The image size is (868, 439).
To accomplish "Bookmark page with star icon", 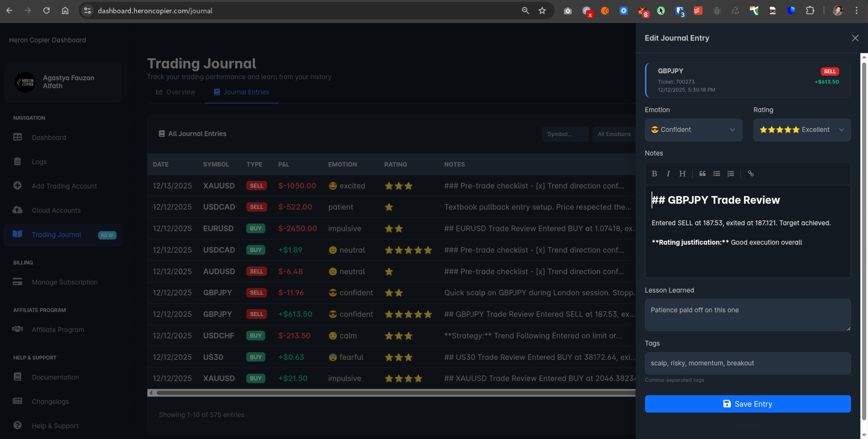I will pos(542,11).
